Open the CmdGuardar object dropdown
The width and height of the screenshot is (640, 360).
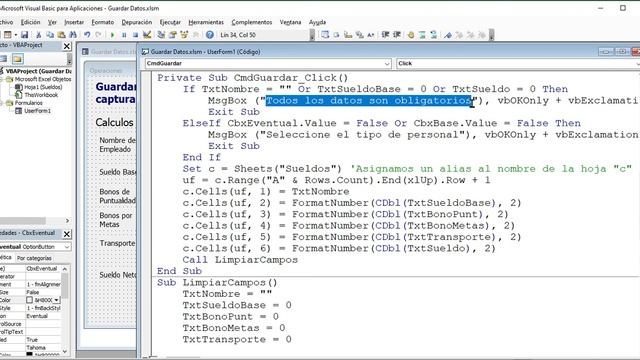pos(387,64)
